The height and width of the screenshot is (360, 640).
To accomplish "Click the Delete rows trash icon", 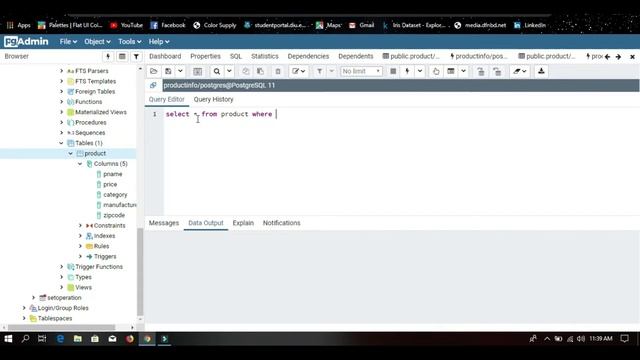I will click(278, 71).
